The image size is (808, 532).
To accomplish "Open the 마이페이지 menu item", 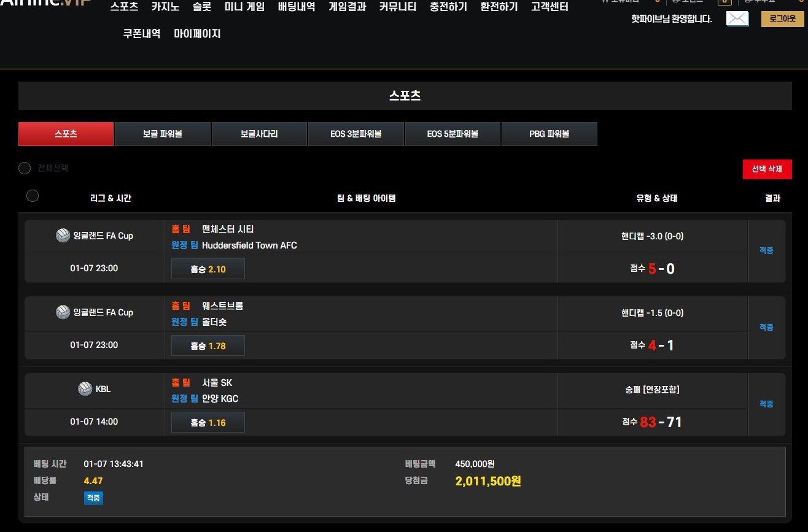I will (x=197, y=34).
